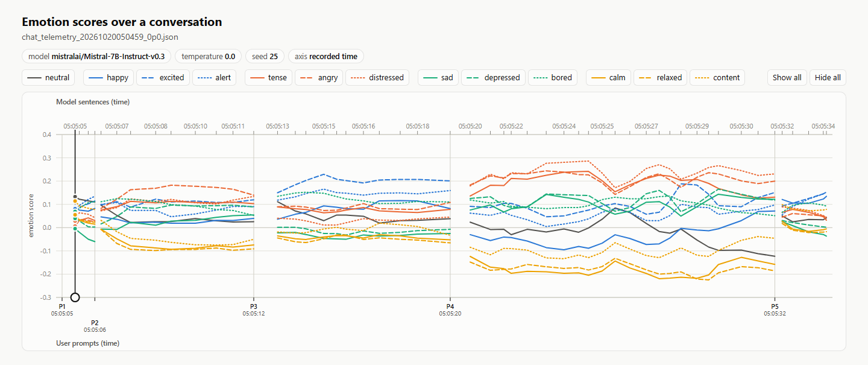
Task: Click the Emotion scores over a conversation title
Action: (x=122, y=22)
